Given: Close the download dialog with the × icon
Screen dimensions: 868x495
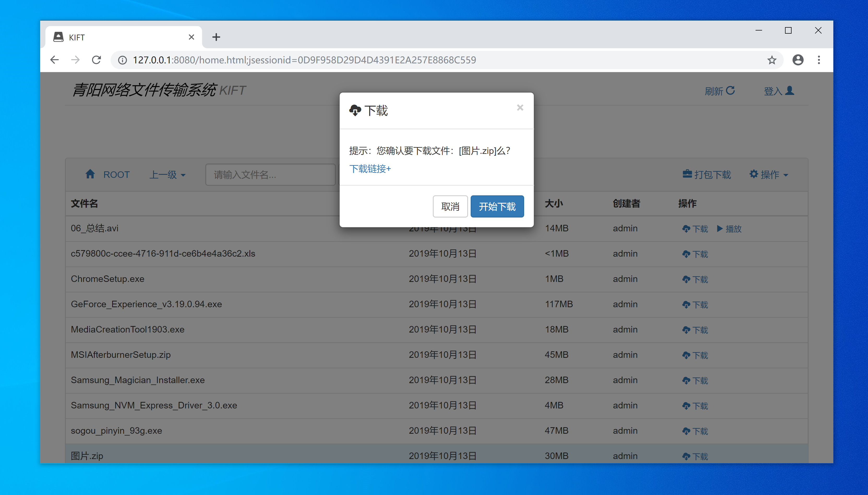Looking at the screenshot, I should click(520, 107).
